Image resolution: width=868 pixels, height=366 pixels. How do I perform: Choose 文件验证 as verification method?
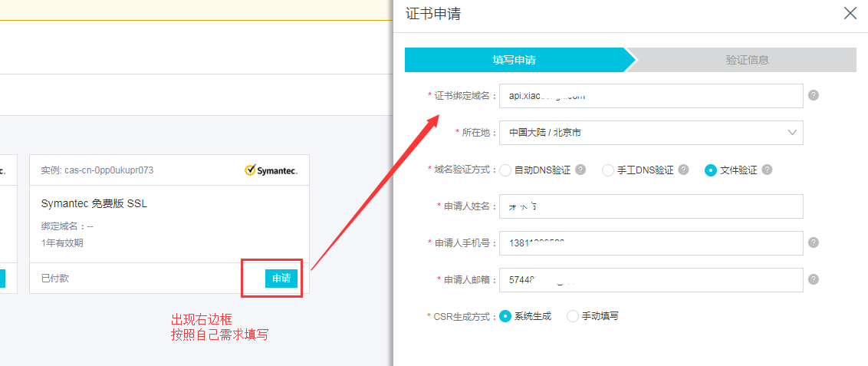[710, 170]
